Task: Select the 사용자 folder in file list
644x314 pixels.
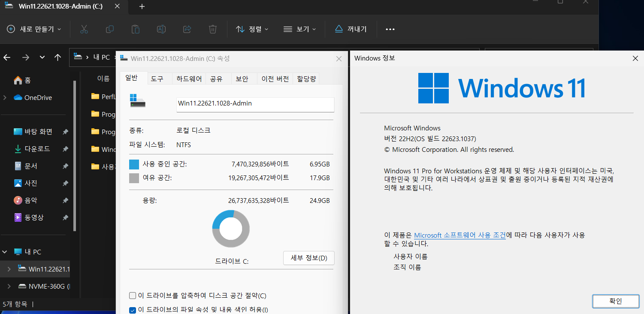Action: click(x=103, y=166)
